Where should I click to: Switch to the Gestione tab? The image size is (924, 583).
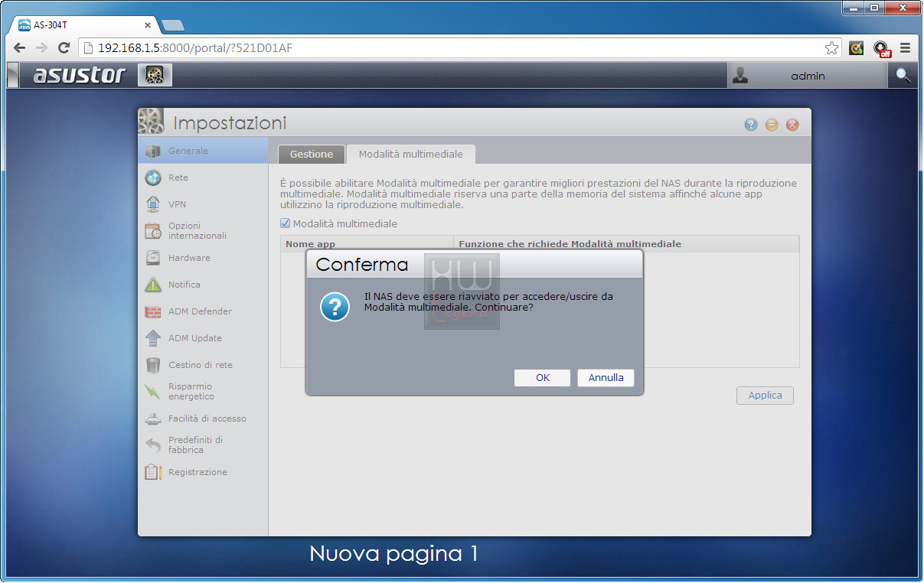click(311, 154)
